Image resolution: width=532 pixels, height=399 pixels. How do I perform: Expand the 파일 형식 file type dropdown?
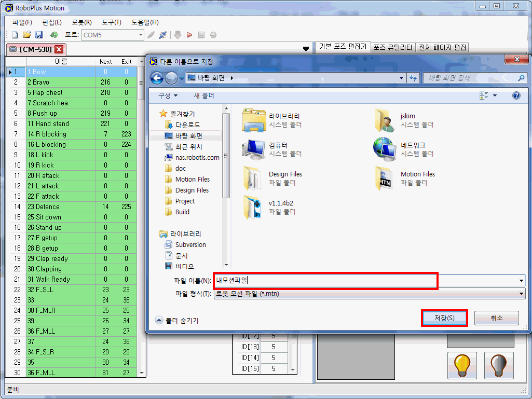521,294
